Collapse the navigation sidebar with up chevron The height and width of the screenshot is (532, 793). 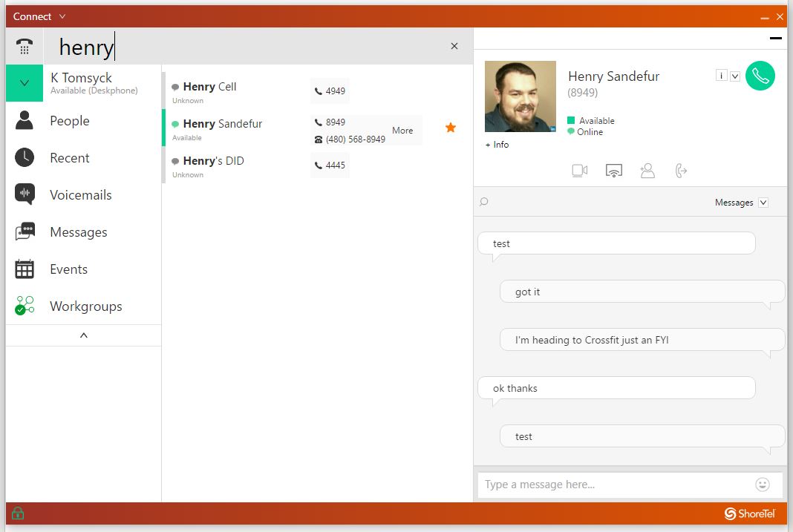[x=83, y=335]
